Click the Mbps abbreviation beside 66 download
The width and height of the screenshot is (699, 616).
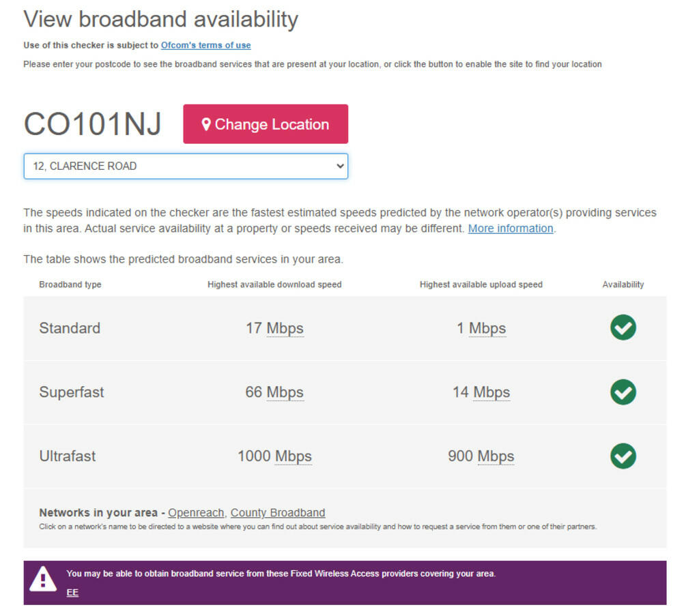coord(285,392)
